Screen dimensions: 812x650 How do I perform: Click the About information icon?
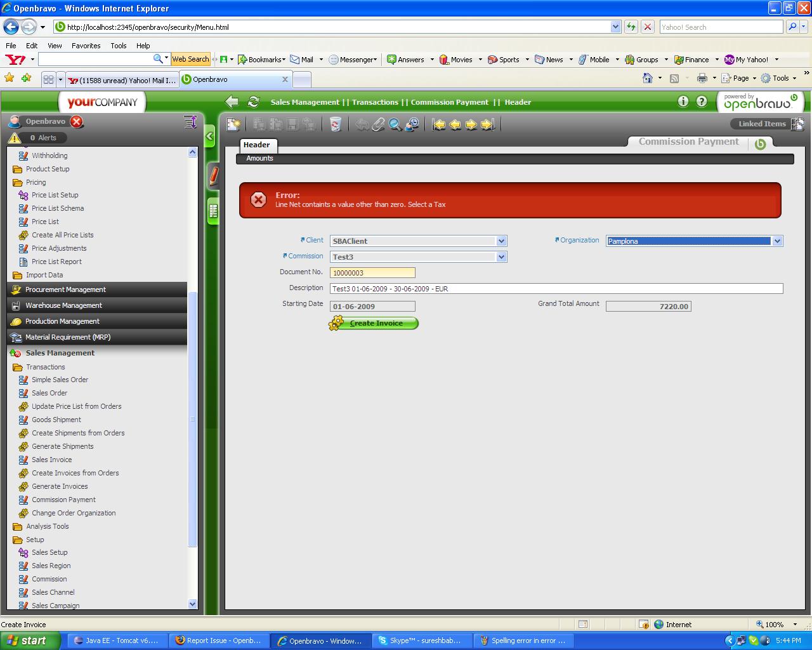[683, 102]
